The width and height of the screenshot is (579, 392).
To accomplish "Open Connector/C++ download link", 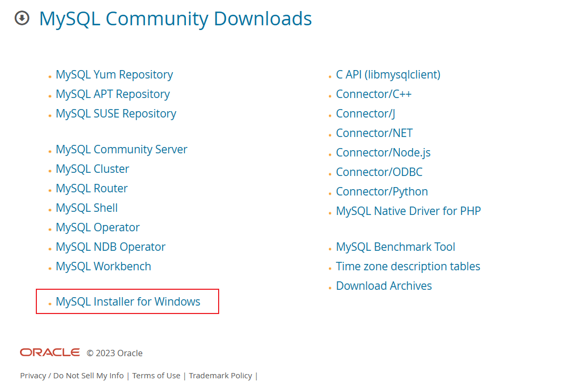I will pyautogui.click(x=374, y=94).
